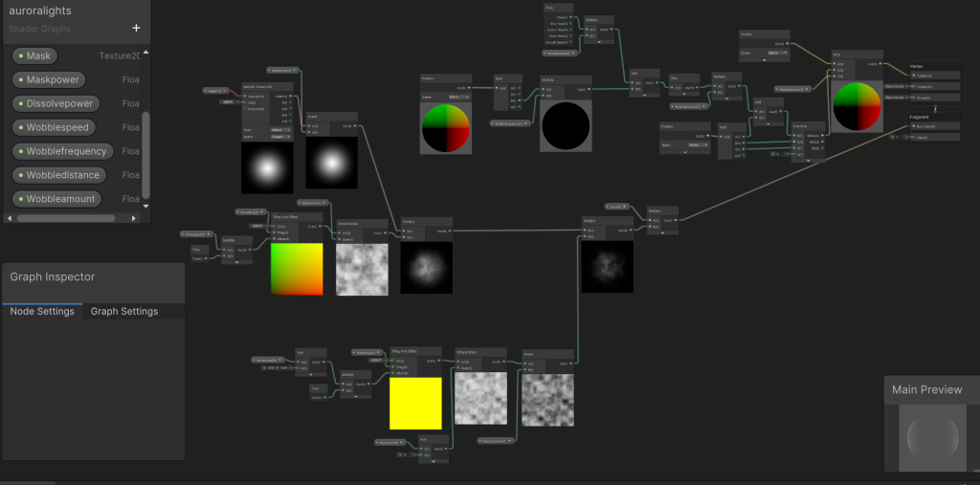Viewport: 980px width, 485px height.
Task: Click the blackboard horizontal scrollbar thumb
Action: [x=66, y=218]
